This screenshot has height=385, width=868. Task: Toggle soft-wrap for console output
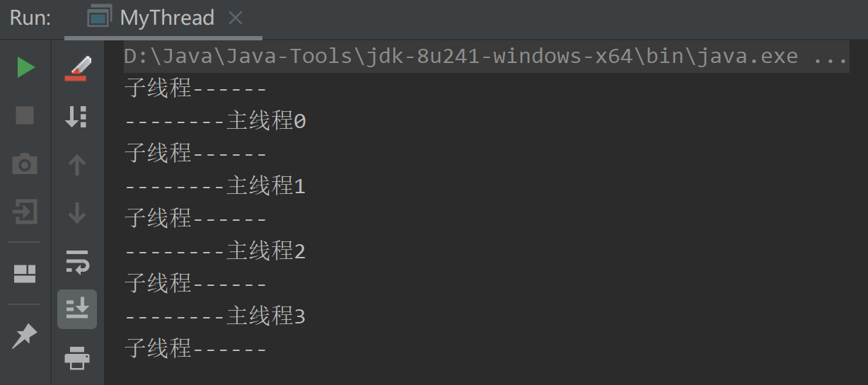point(76,260)
